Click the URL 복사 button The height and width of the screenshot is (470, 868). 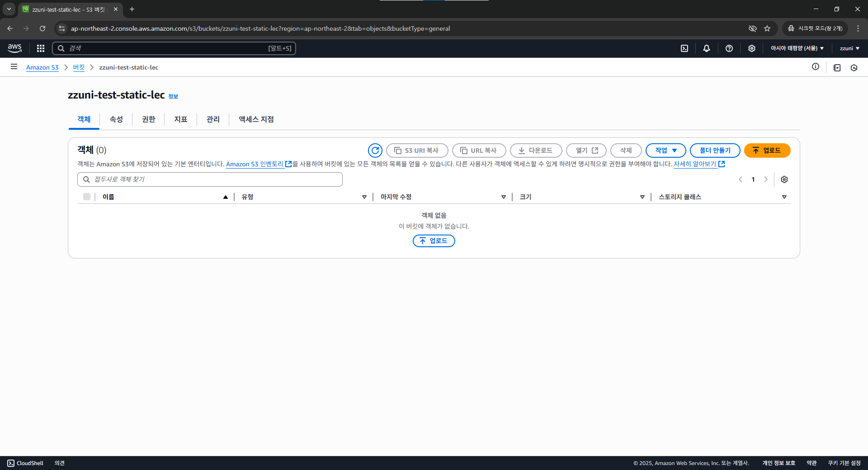[479, 150]
